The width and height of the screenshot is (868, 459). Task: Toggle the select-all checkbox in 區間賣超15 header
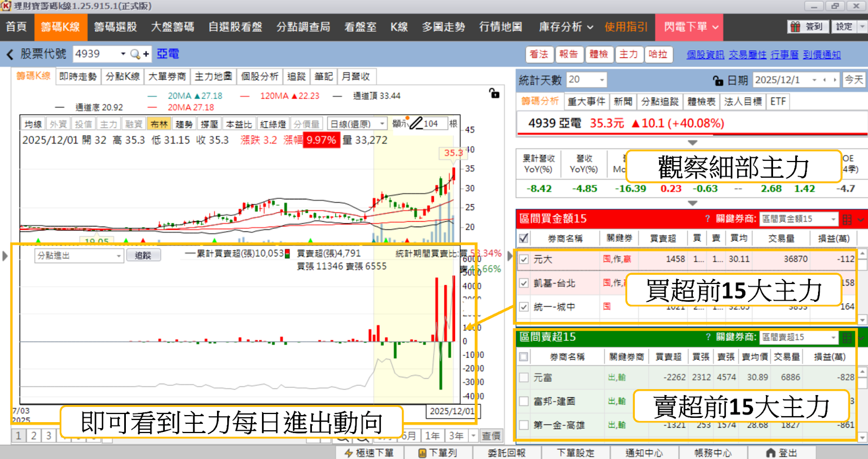point(524,357)
